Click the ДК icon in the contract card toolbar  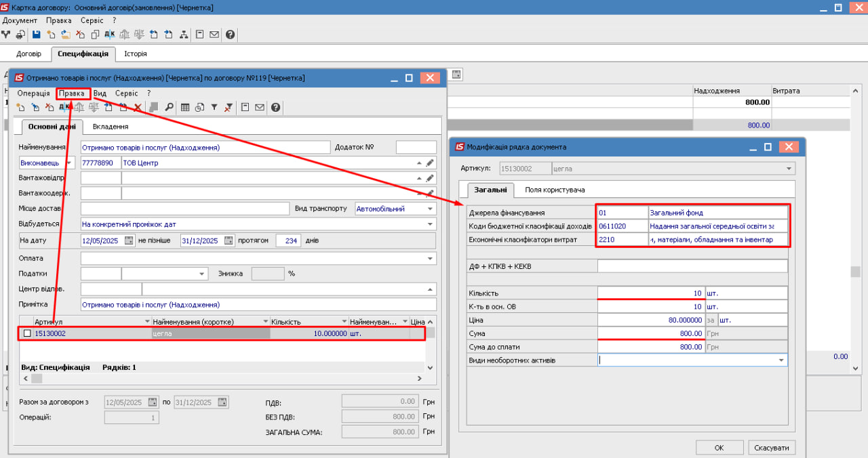[x=109, y=35]
